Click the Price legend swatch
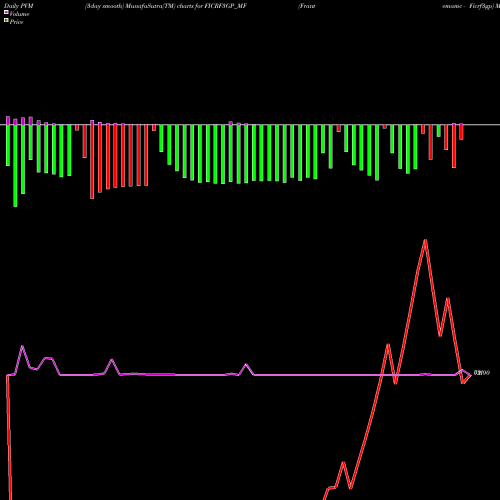Viewport: 500px width, 500px height. 6,20
